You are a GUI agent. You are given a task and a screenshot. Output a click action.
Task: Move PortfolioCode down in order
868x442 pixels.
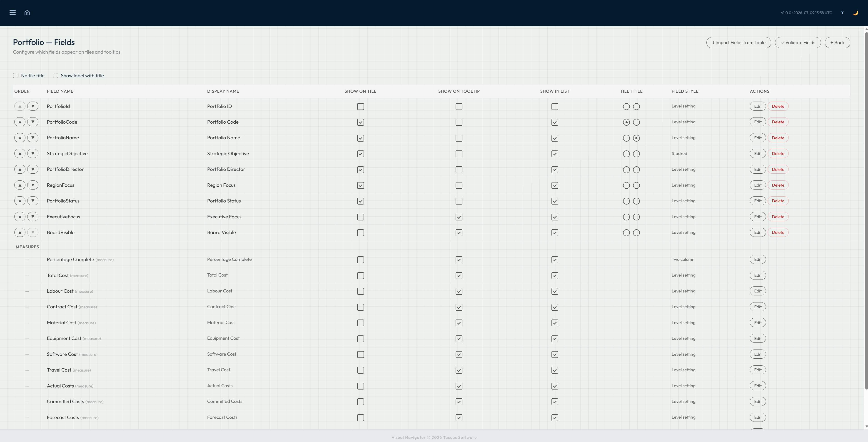(33, 122)
